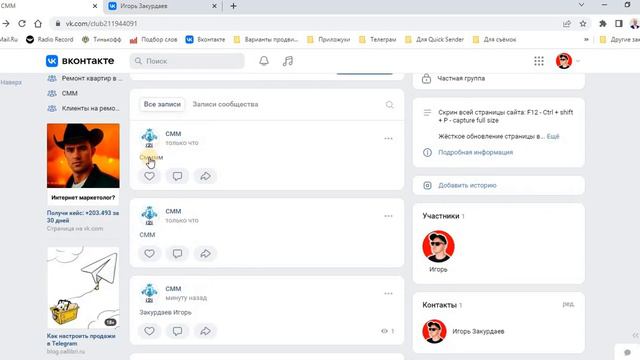Viewport: 640px width, 360px height.
Task: Switch to the 'Все записи' tab
Action: coord(162,104)
